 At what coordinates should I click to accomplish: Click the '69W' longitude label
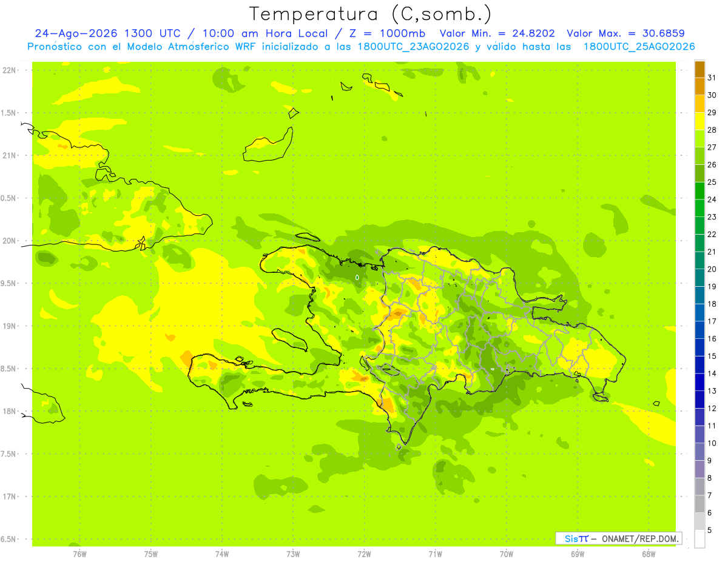578,554
